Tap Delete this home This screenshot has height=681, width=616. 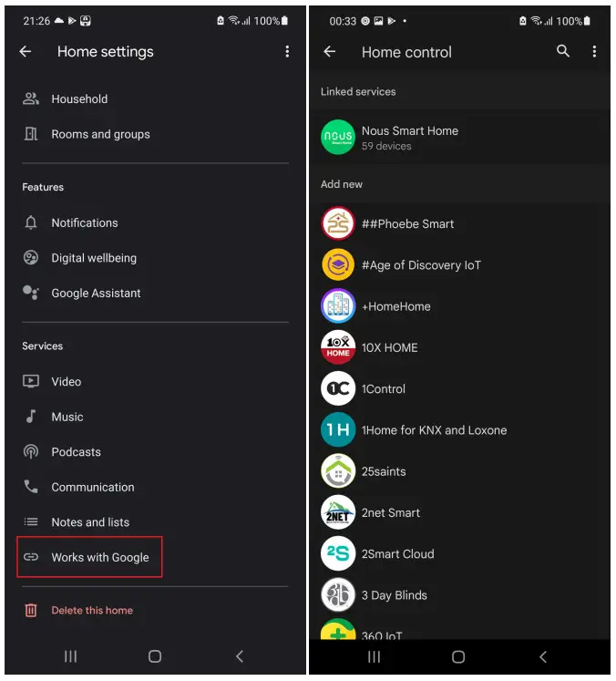tap(91, 610)
